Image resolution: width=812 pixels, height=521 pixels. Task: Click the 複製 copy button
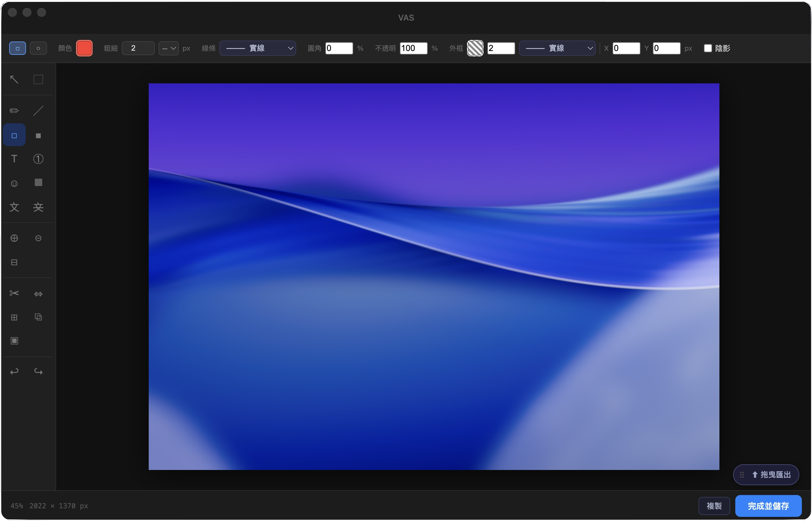[x=714, y=506]
